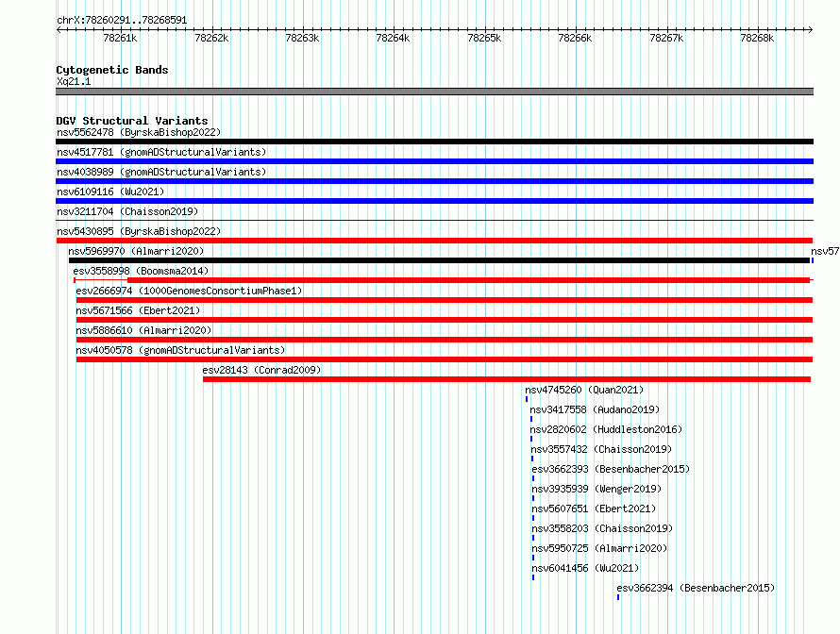
Task: Open the nsv4038989 gnomAD variant label
Action: point(161,172)
